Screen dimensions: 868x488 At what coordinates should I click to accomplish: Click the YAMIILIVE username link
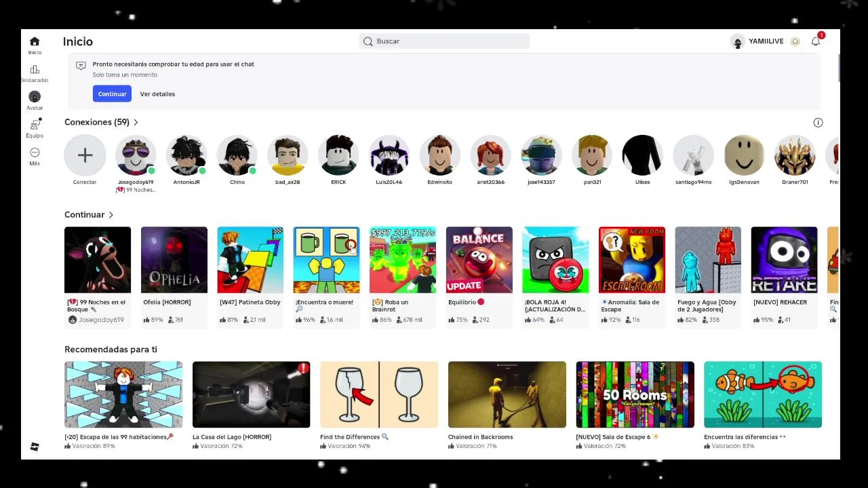click(x=766, y=41)
